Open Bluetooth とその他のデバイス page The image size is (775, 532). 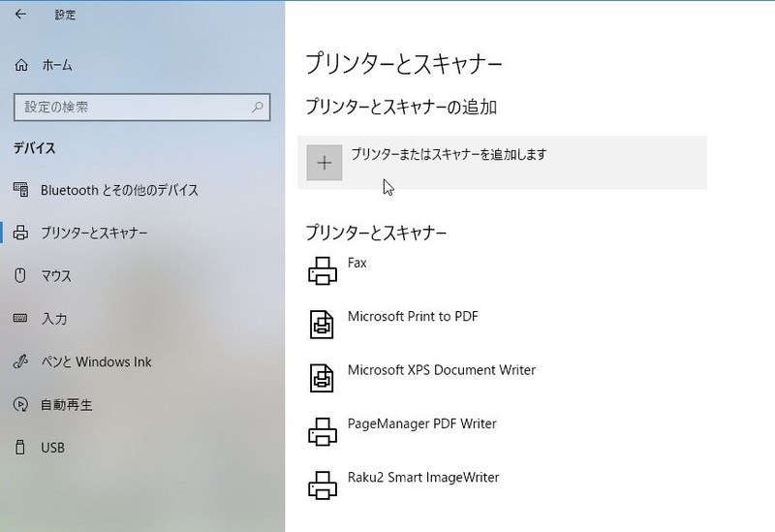[x=119, y=190]
